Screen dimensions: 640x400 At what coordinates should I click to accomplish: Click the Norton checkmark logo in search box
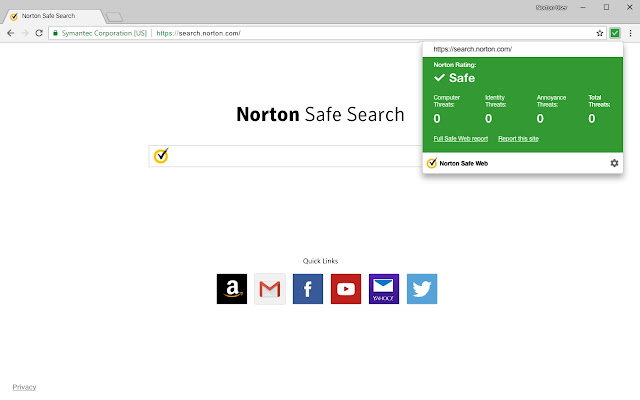[x=161, y=156]
